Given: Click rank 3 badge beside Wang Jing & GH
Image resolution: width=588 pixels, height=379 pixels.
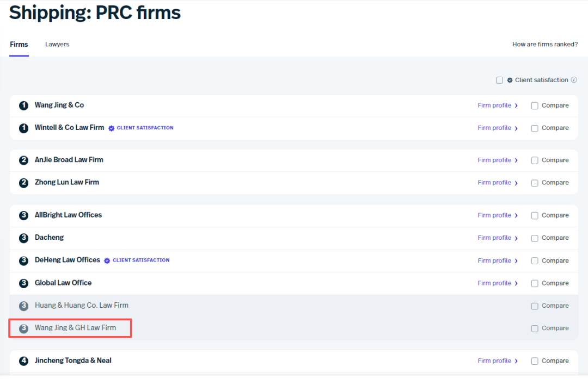Looking at the screenshot, I should tap(23, 328).
